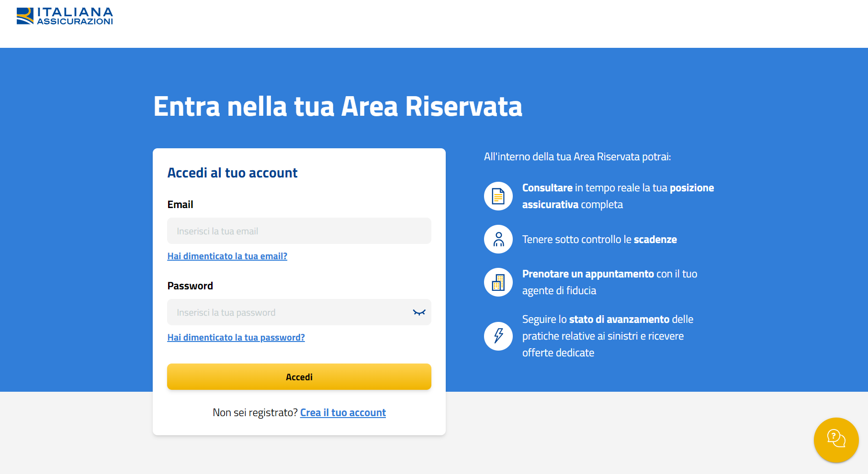Screen dimensions: 868x474
Task: Open 'Hai dimenticato la tua password?' link
Action: (236, 338)
